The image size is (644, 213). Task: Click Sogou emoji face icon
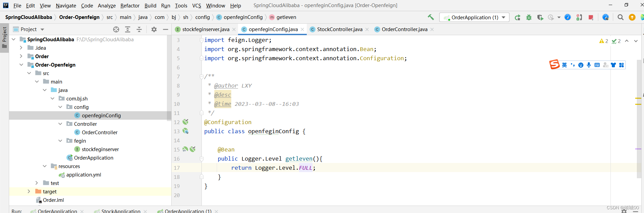pyautogui.click(x=581, y=65)
